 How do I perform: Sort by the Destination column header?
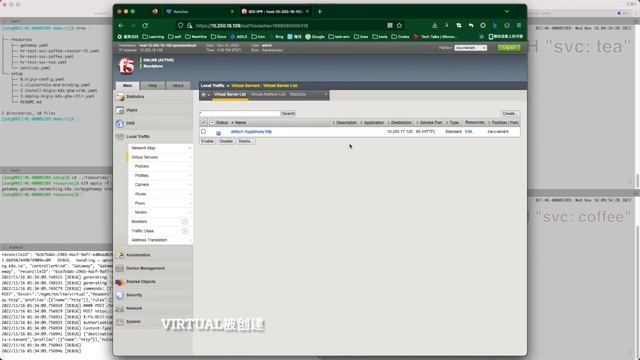[x=401, y=122]
